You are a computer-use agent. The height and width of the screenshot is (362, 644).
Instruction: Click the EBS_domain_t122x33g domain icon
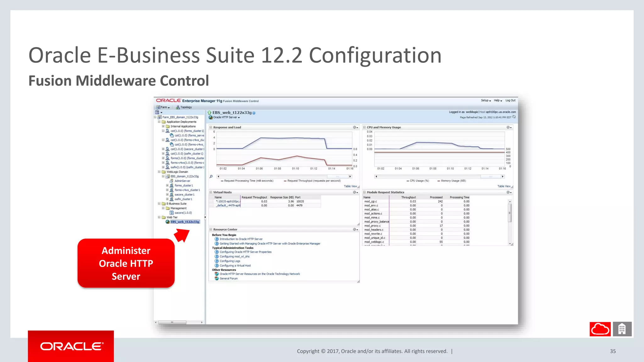(x=168, y=176)
